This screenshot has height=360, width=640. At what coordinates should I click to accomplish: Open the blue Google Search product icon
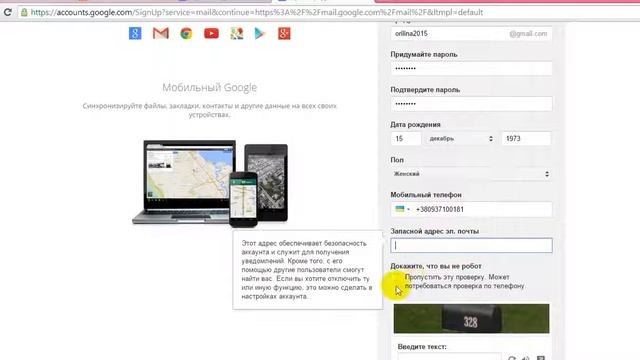tap(135, 33)
